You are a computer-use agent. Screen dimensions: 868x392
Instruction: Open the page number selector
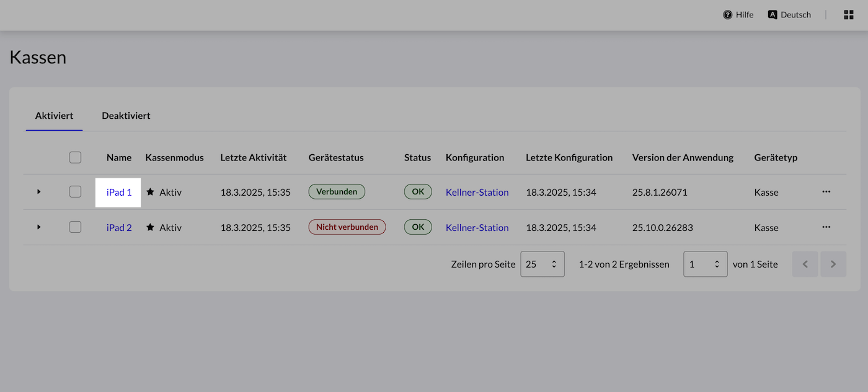pyautogui.click(x=705, y=264)
